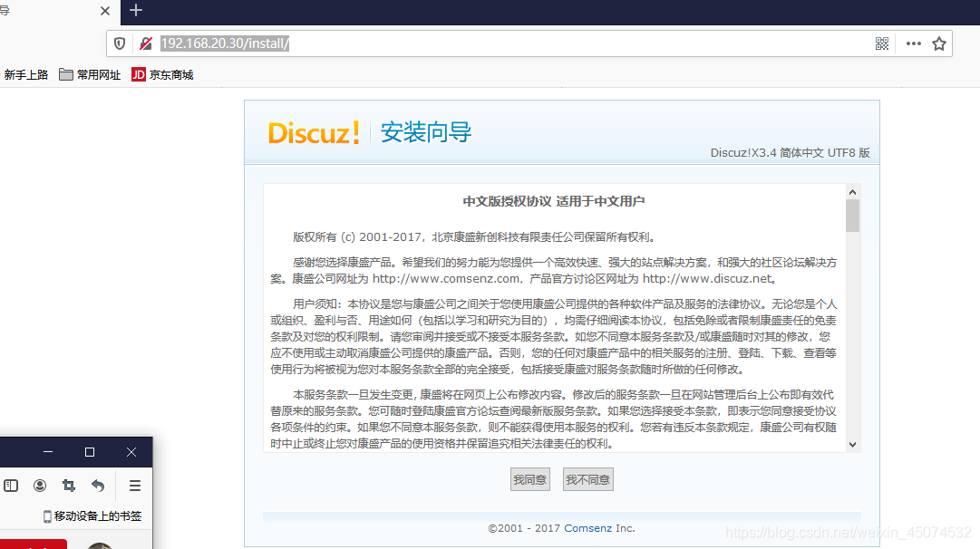Open a new browser tab
The height and width of the screenshot is (549, 980).
tap(136, 12)
